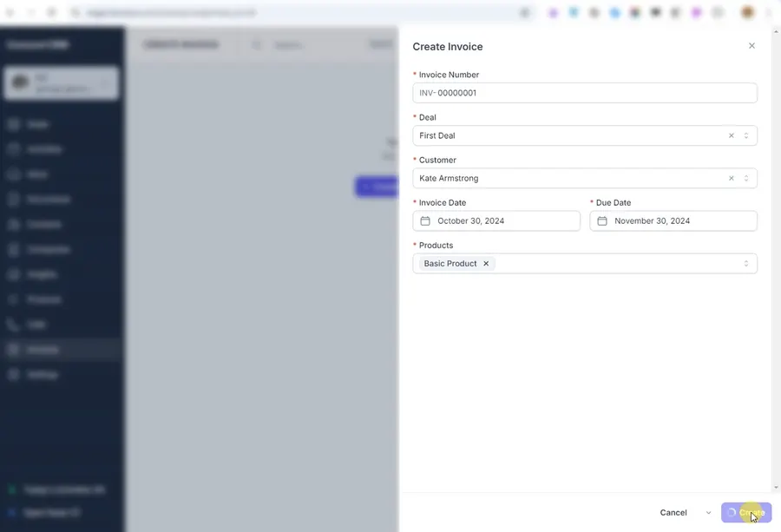Click the Basic Product tag label
This screenshot has height=532, width=781.
tap(450, 264)
